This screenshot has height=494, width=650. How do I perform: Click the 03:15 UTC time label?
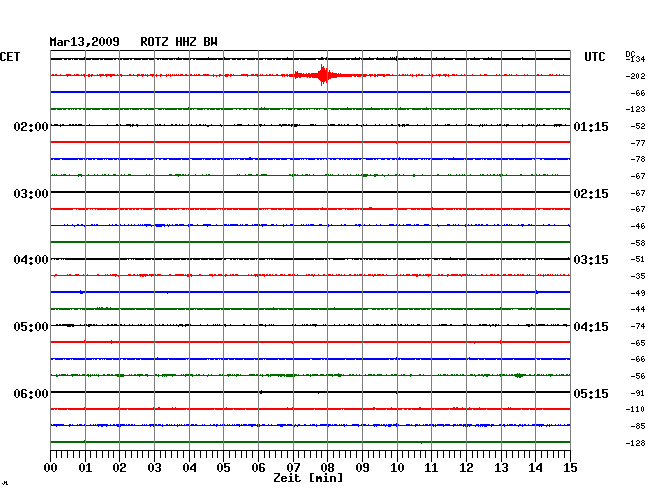click(x=591, y=260)
